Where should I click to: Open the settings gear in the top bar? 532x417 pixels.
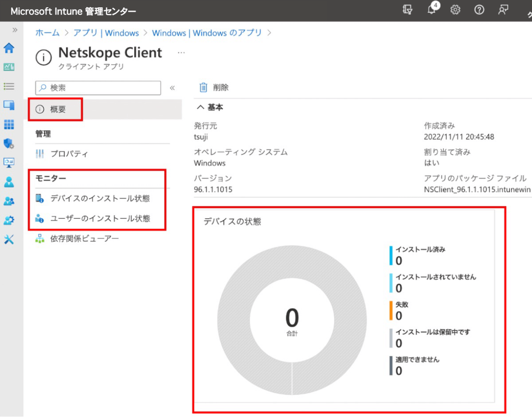[455, 10]
